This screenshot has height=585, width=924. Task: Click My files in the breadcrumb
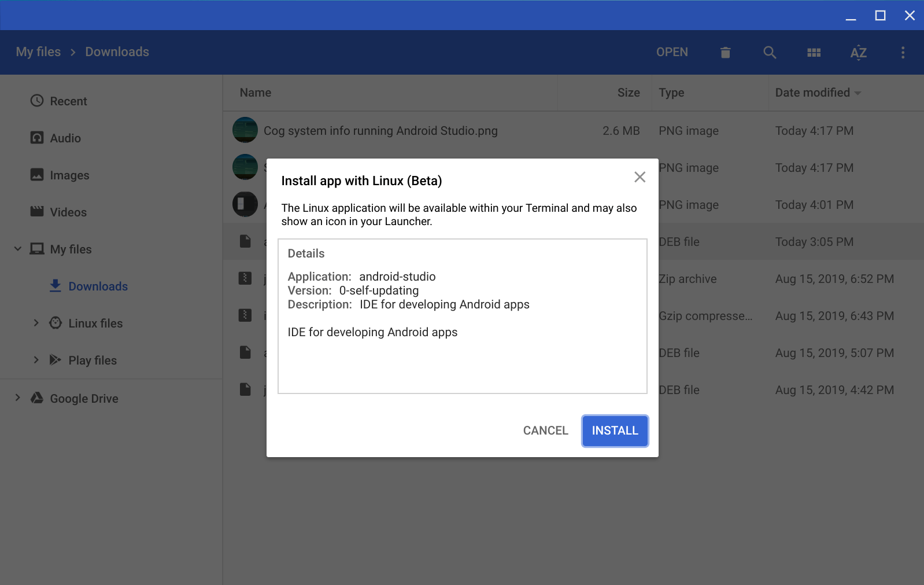point(38,52)
